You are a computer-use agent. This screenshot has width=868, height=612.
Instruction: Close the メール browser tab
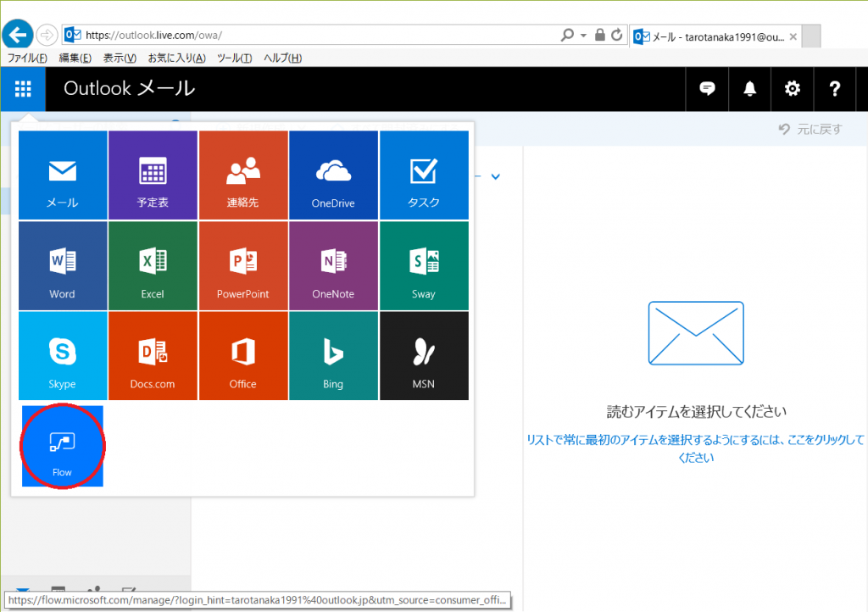(x=793, y=36)
